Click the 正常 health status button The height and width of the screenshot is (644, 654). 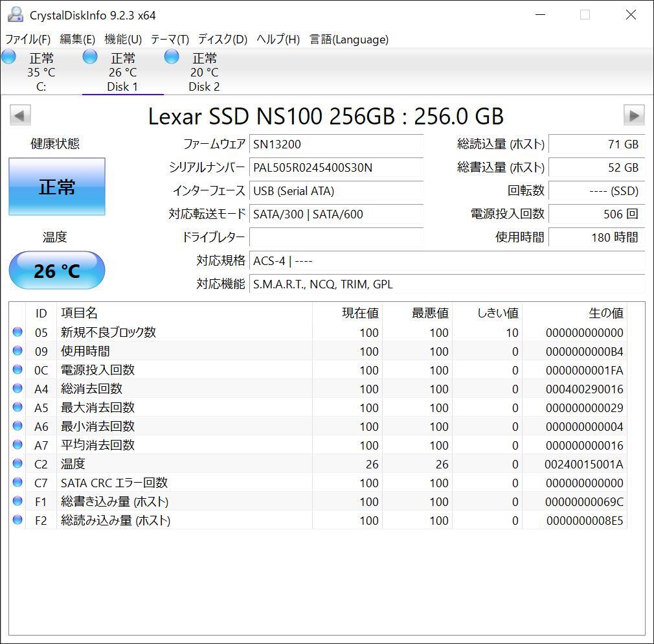tap(57, 187)
